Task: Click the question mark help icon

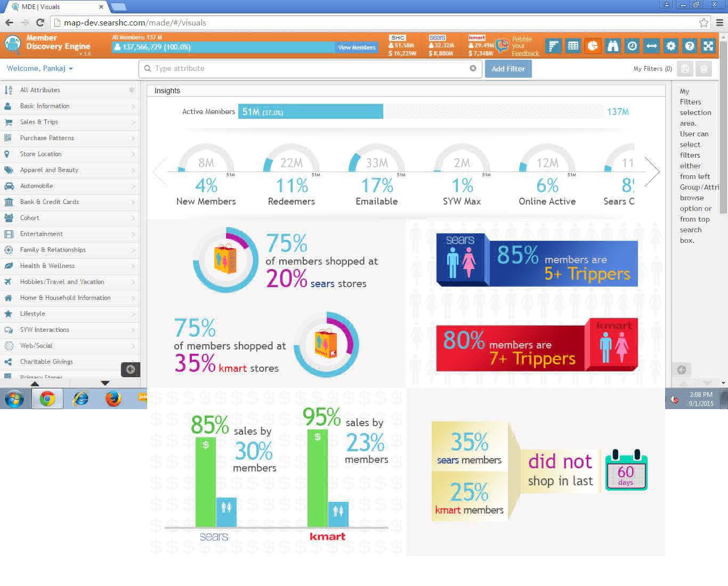Action: pos(690,46)
